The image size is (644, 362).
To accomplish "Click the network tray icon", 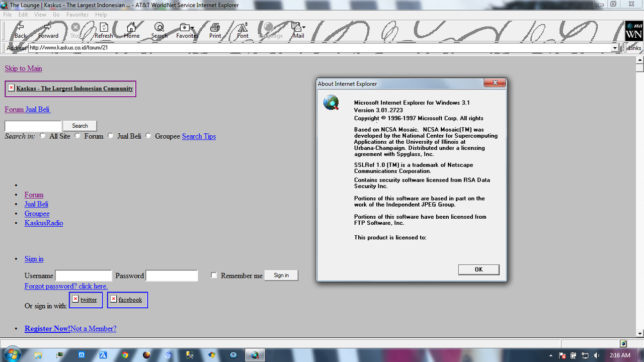I will [x=585, y=355].
